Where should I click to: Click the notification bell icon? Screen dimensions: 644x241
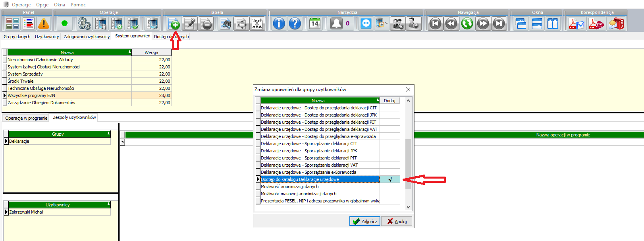click(x=336, y=24)
